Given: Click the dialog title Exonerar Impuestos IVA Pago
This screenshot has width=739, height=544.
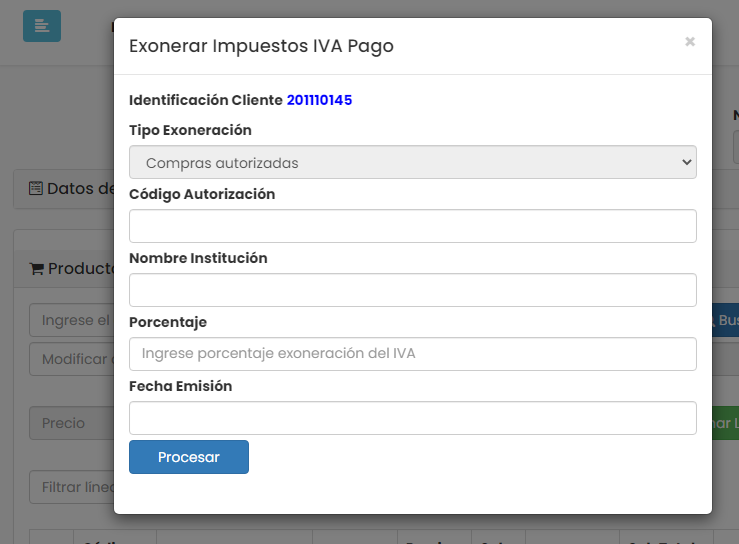Looking at the screenshot, I should click(x=261, y=46).
